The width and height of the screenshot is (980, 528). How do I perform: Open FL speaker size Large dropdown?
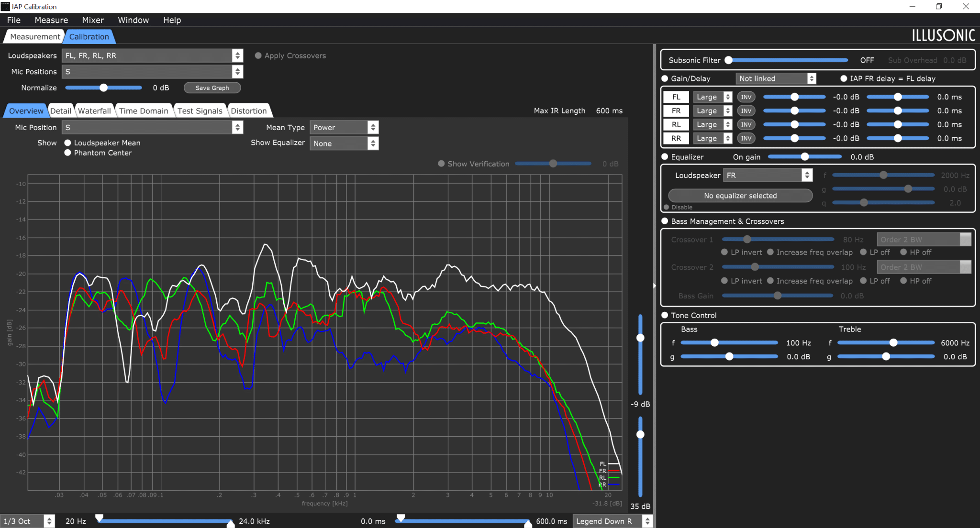pos(713,97)
